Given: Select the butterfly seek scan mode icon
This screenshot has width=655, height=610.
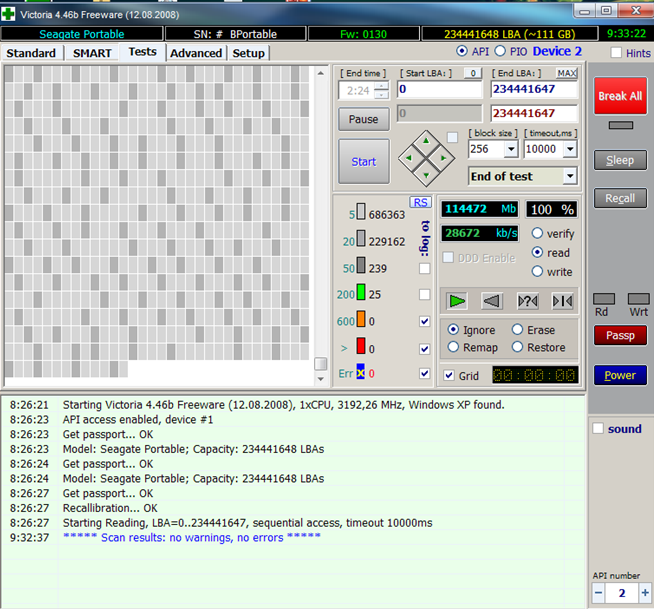Looking at the screenshot, I should pyautogui.click(x=562, y=301).
